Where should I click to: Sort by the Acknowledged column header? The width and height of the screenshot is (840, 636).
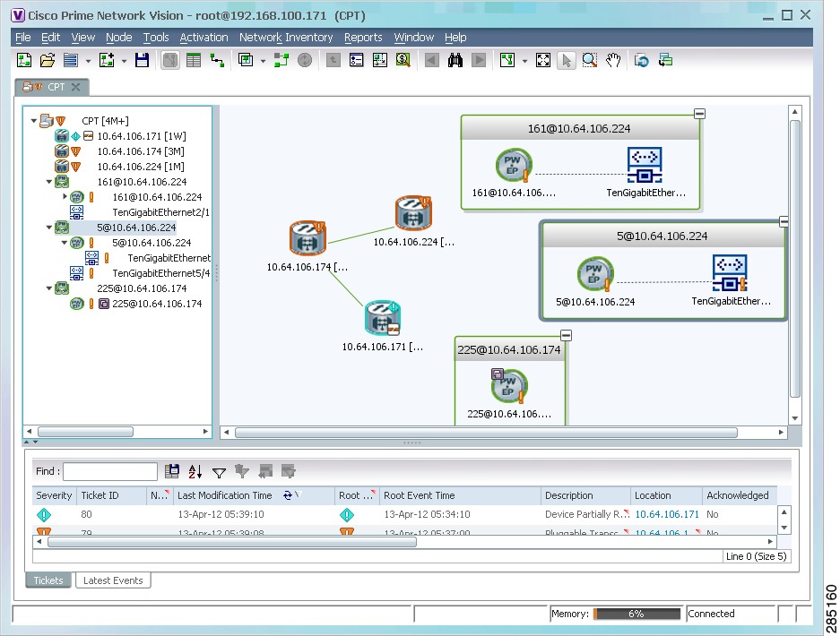[x=740, y=495]
